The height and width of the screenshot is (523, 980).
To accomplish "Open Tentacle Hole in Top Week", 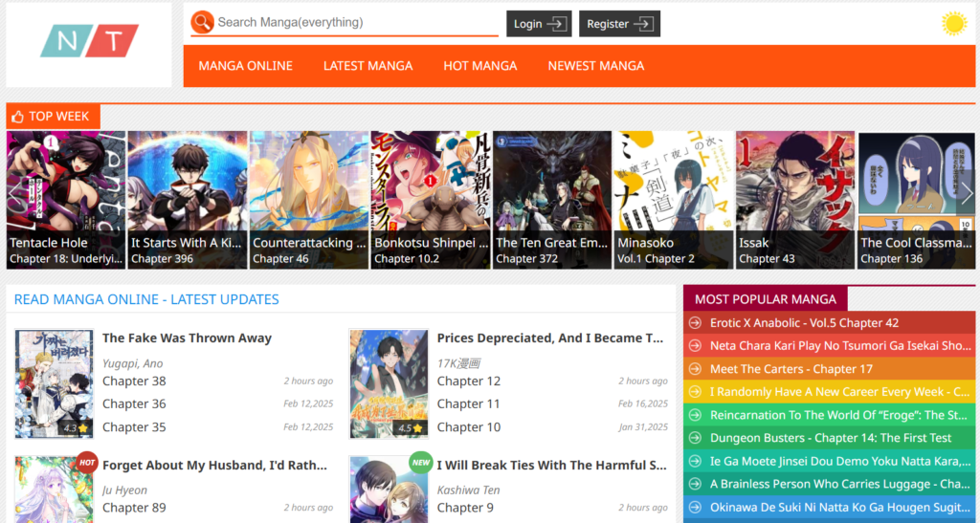I will 66,200.
